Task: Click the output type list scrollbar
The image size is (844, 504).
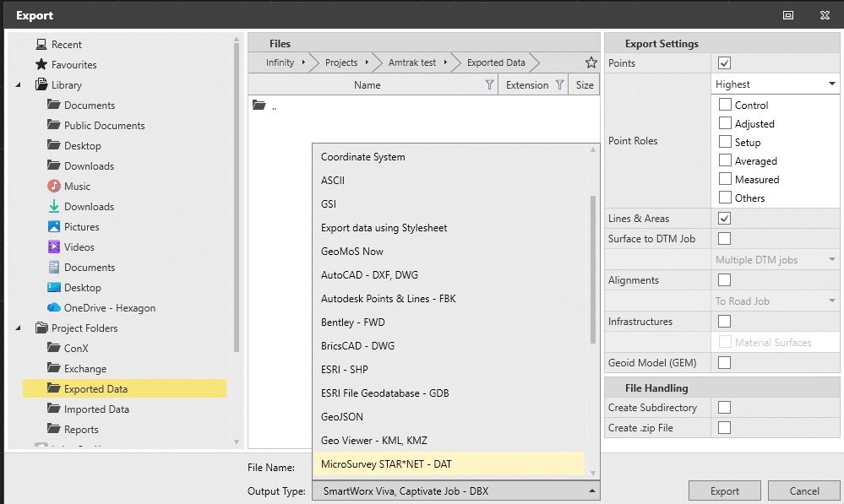Action: coord(593,270)
